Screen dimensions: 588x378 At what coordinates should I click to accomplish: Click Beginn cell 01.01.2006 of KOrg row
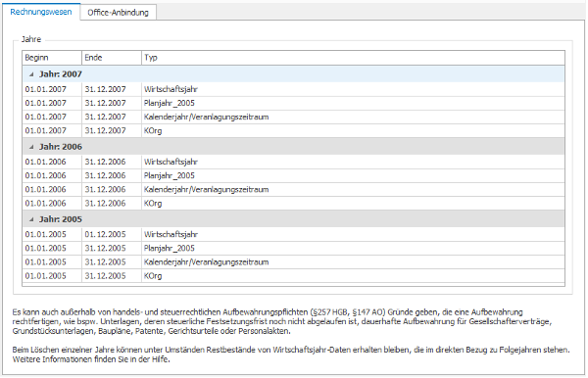[x=52, y=204]
